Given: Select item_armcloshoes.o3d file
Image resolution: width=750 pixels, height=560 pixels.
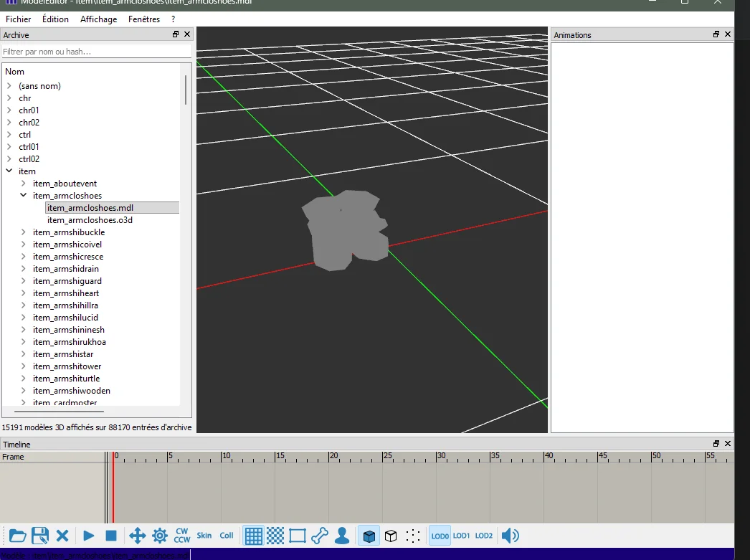Looking at the screenshot, I should (x=90, y=220).
